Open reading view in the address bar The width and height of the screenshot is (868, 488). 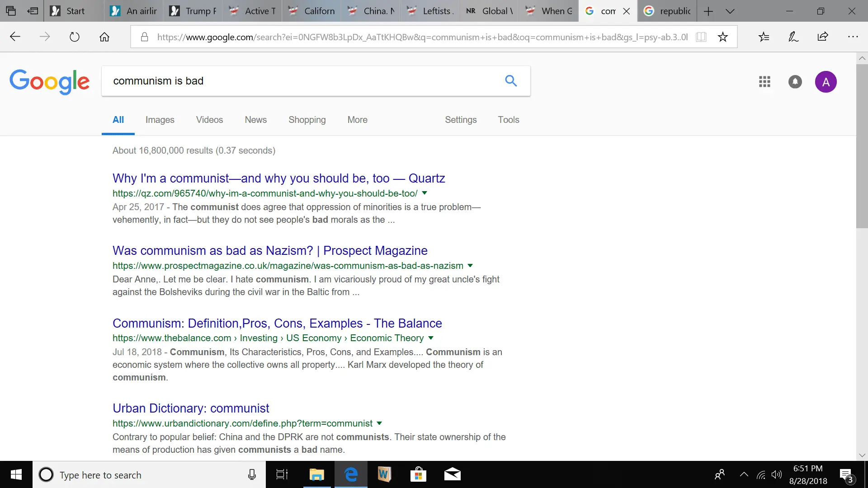click(x=701, y=37)
